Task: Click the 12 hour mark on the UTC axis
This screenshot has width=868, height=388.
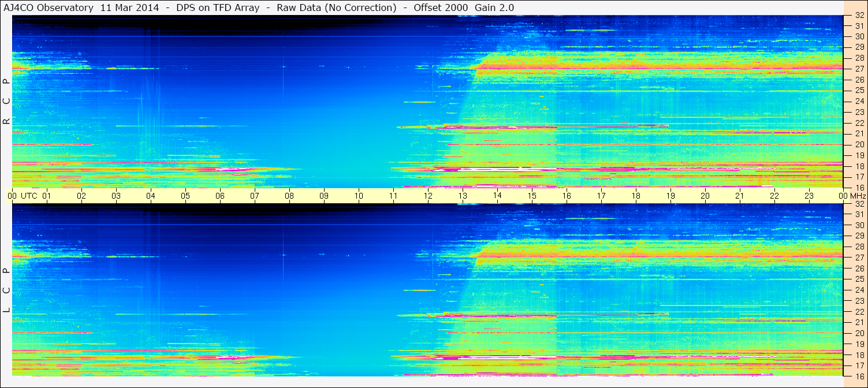Action: click(x=428, y=196)
